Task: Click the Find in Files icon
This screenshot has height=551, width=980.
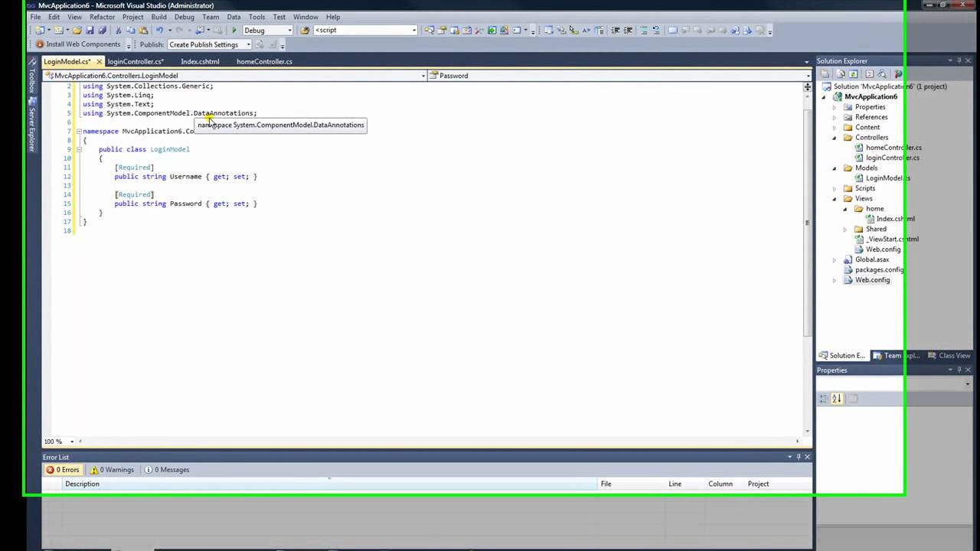Action: (304, 30)
